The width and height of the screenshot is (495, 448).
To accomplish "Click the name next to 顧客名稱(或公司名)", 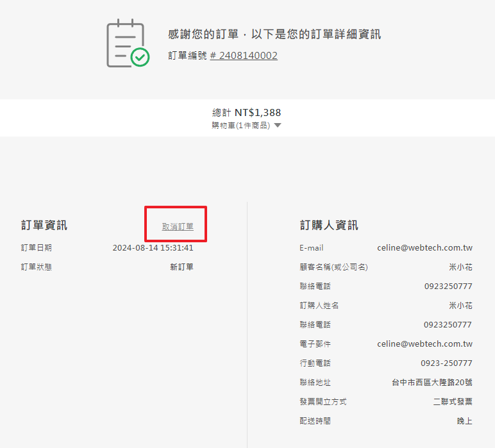I will coord(460,267).
